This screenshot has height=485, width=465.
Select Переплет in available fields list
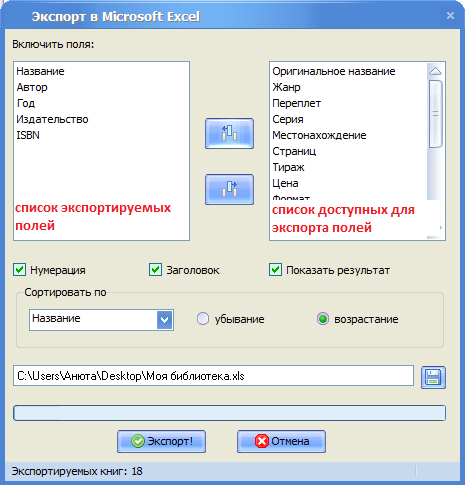coord(296,103)
